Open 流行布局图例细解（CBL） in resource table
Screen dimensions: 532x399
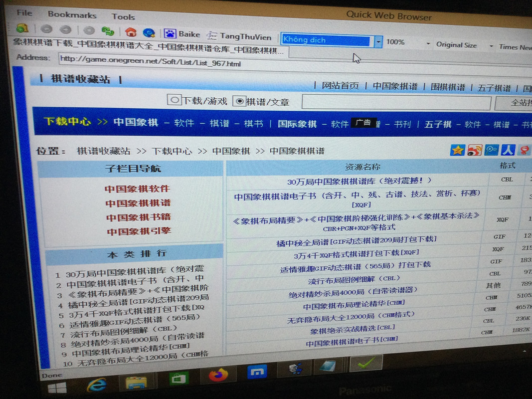point(354,280)
